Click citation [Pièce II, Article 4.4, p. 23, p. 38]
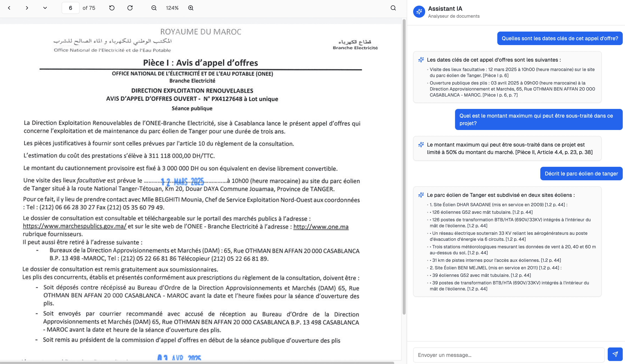The width and height of the screenshot is (625, 364). 554,152
